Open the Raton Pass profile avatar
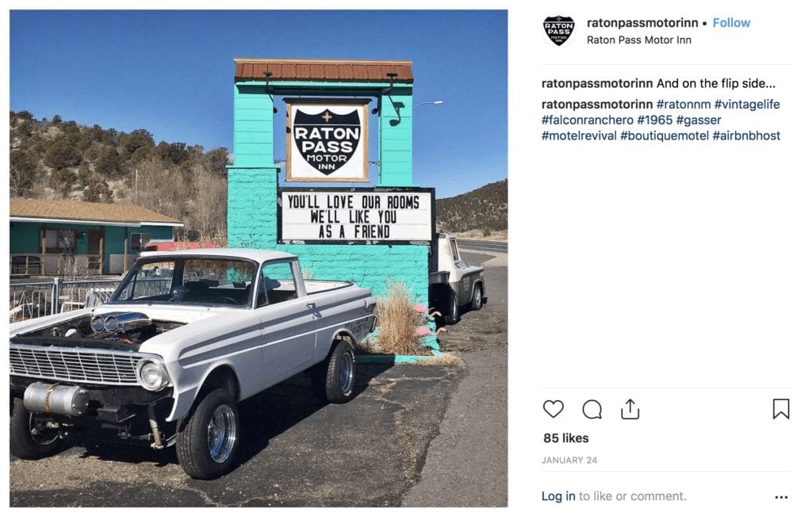Screen dimensions: 812x520 (559, 31)
